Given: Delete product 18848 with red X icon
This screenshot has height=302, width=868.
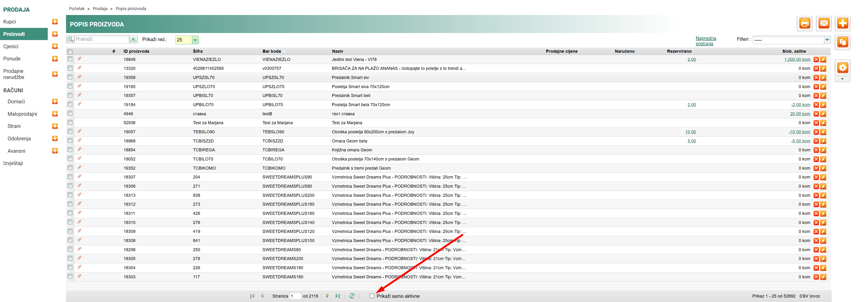Looking at the screenshot, I should tap(816, 60).
